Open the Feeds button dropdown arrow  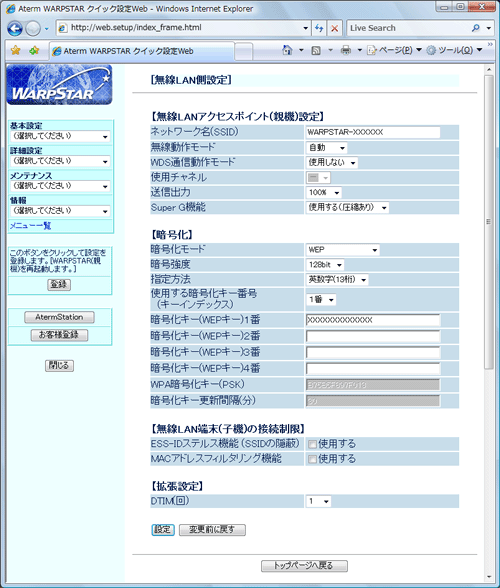[330, 50]
